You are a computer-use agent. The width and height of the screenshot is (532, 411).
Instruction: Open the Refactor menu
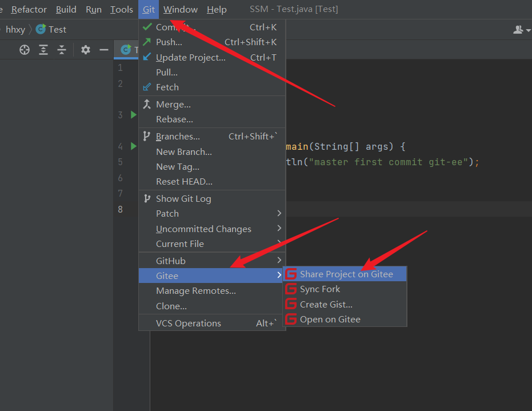tap(29, 10)
